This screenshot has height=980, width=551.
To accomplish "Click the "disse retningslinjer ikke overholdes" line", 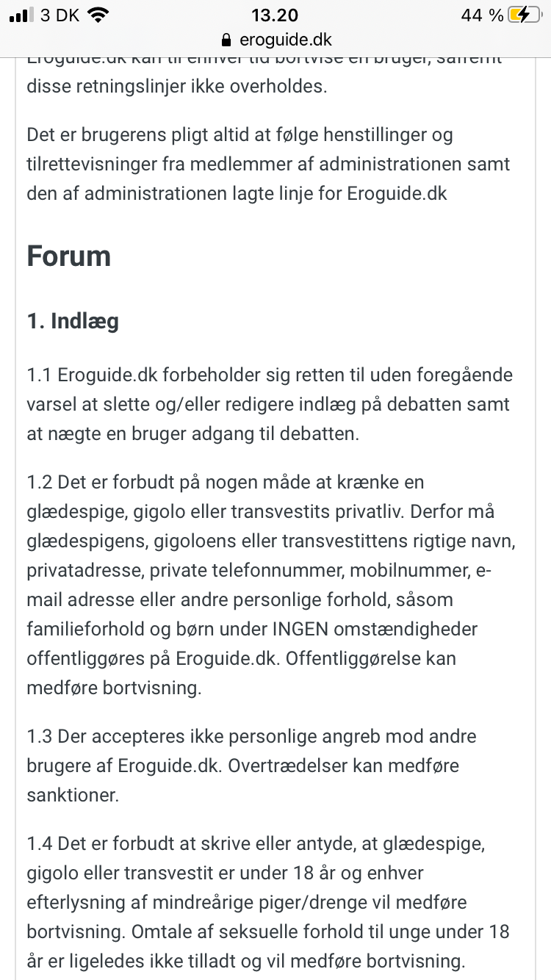I will (176, 86).
